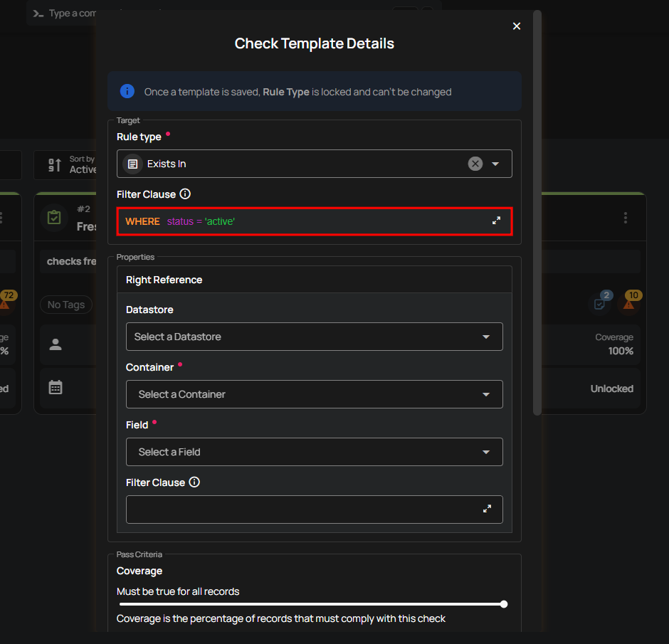669x644 pixels.
Task: Open the three-dot menu on the background card
Action: tap(626, 218)
